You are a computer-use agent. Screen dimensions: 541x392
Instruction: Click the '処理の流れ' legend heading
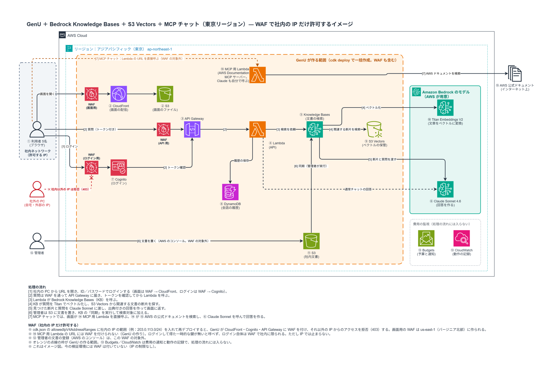(37, 287)
